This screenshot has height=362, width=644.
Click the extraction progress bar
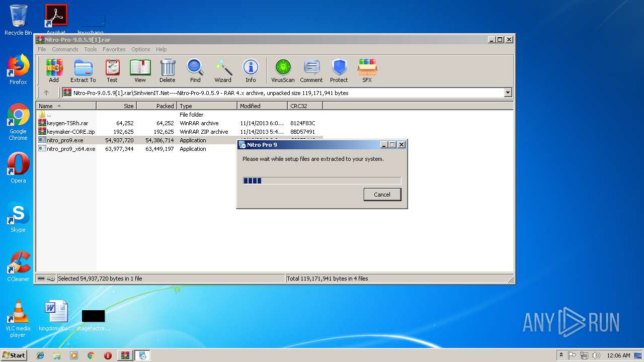tap(322, 180)
